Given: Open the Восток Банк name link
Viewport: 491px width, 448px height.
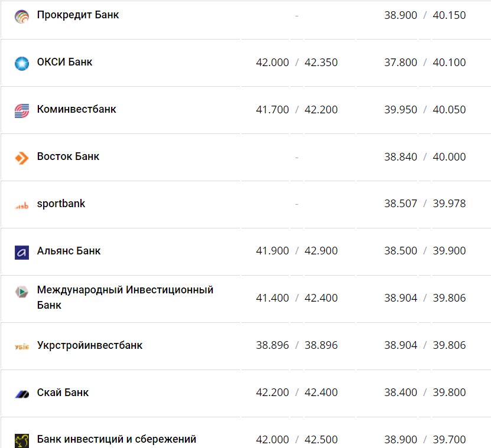Looking at the screenshot, I should click(x=68, y=156).
